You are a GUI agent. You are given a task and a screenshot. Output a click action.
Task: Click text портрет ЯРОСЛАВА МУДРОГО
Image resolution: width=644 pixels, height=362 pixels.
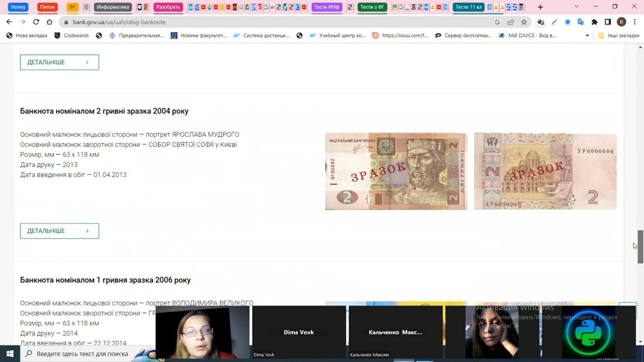[x=192, y=135]
